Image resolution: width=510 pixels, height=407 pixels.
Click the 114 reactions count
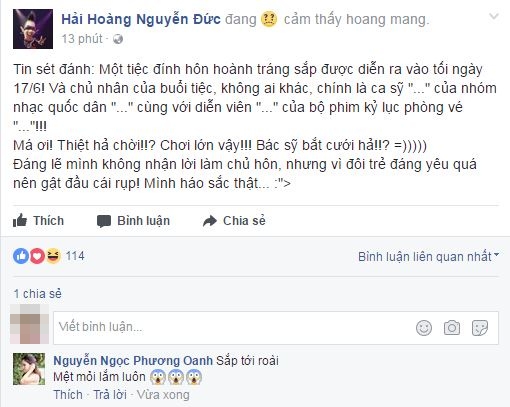[75, 256]
